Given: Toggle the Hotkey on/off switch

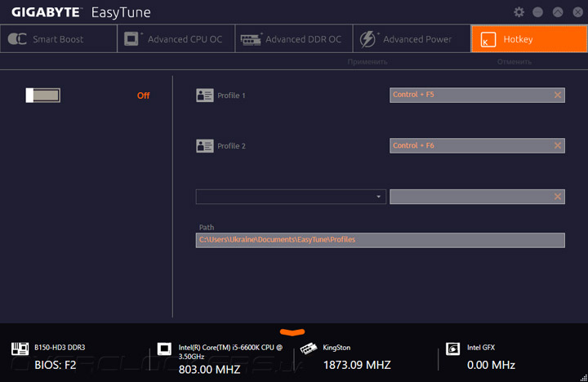Looking at the screenshot, I should [42, 95].
